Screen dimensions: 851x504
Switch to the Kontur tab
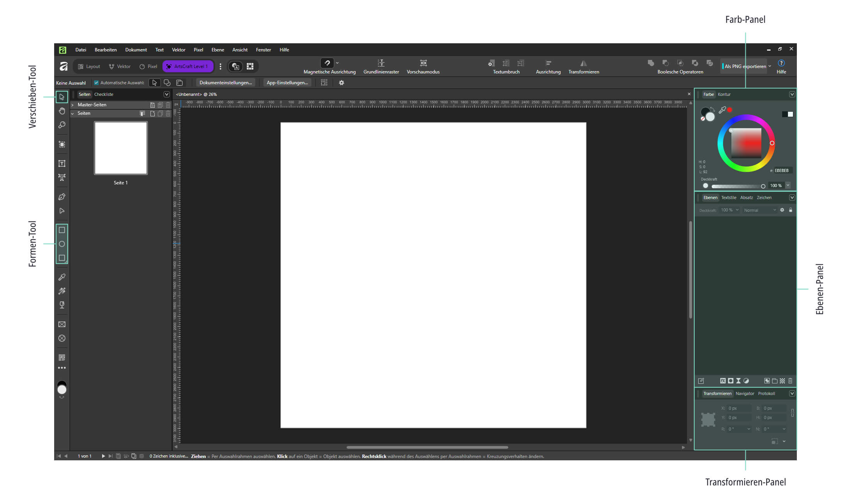tap(724, 94)
